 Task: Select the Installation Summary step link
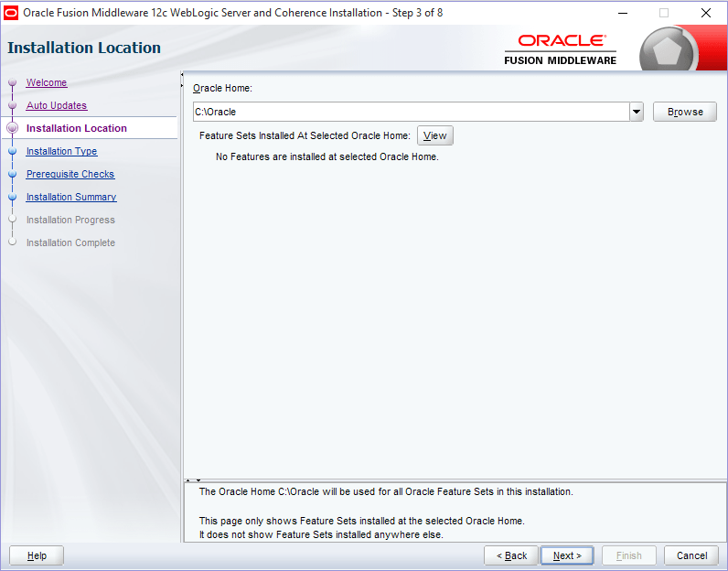coord(71,198)
